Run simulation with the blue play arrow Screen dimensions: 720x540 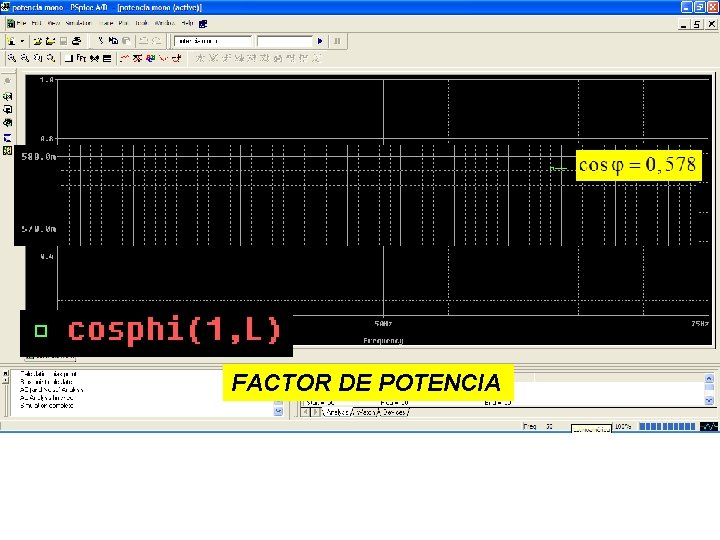tap(320, 41)
